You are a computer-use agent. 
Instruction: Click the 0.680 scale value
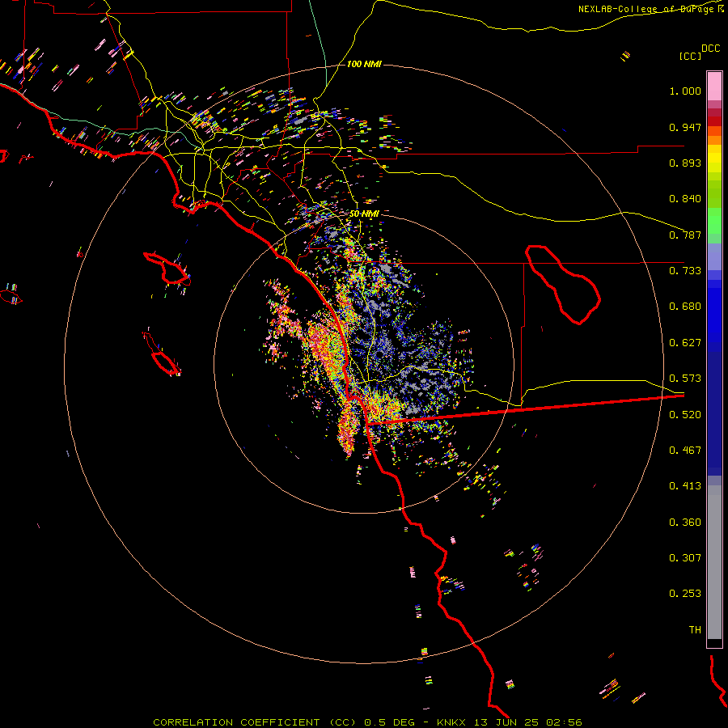click(x=685, y=307)
